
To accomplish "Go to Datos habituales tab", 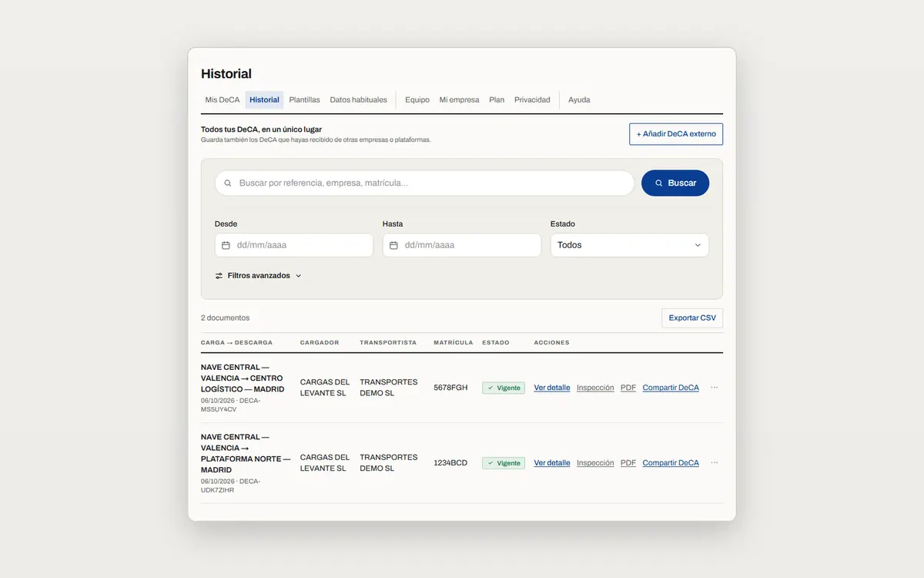I will (x=359, y=99).
